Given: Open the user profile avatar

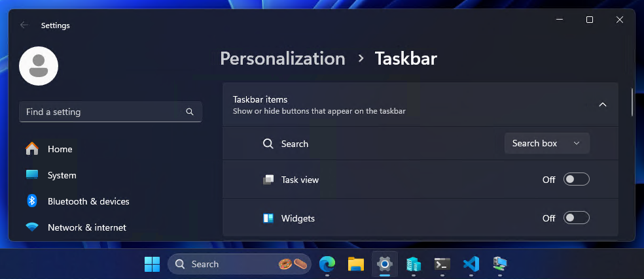Looking at the screenshot, I should click(39, 66).
